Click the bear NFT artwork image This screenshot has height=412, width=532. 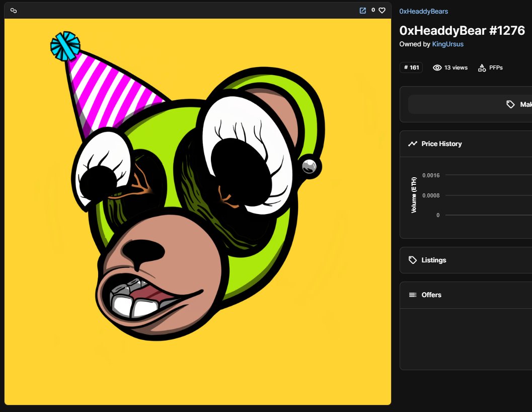tap(198, 212)
